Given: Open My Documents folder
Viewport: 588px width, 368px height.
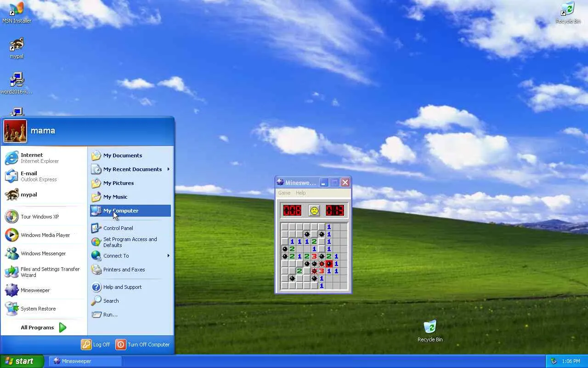Looking at the screenshot, I should [130, 155].
